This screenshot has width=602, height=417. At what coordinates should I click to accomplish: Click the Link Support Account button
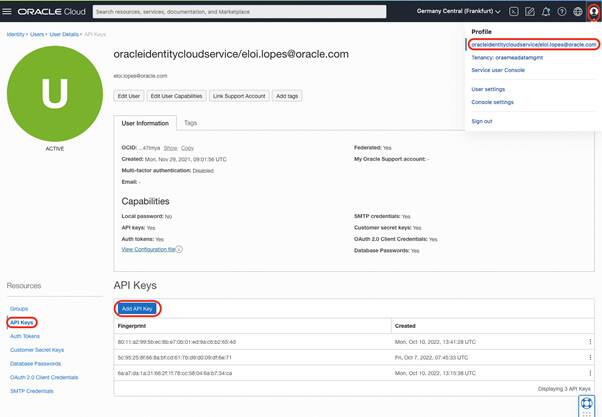click(x=239, y=96)
